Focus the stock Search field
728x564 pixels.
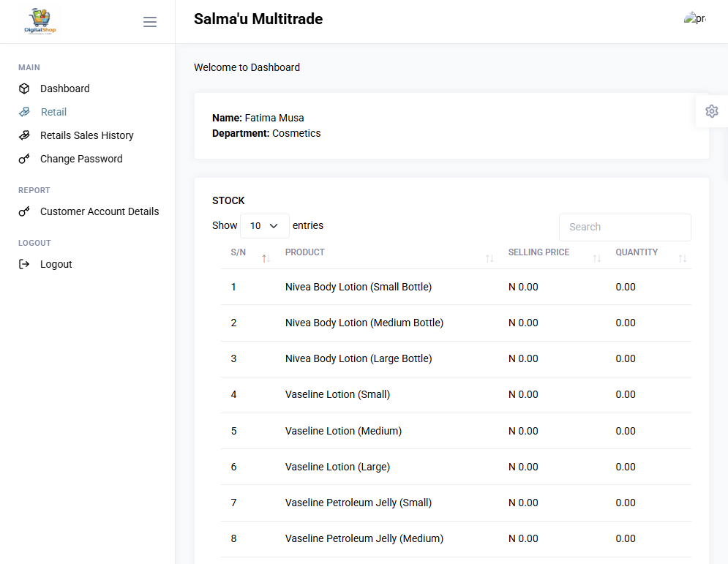tap(625, 227)
